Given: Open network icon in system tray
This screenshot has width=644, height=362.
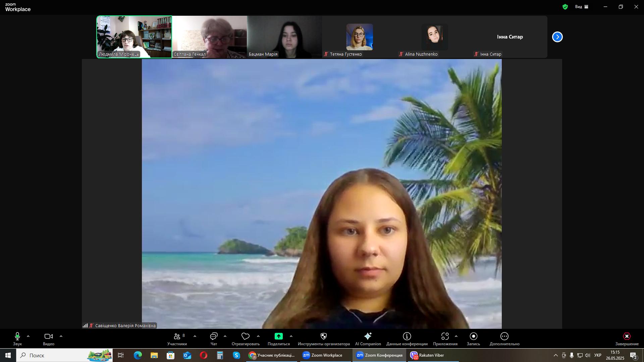Looking at the screenshot, I should coord(580,355).
